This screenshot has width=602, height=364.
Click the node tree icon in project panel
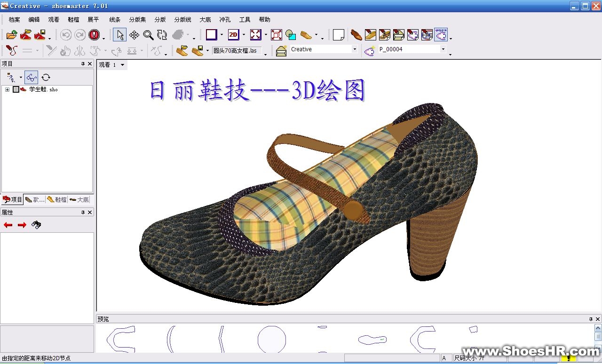[11, 77]
